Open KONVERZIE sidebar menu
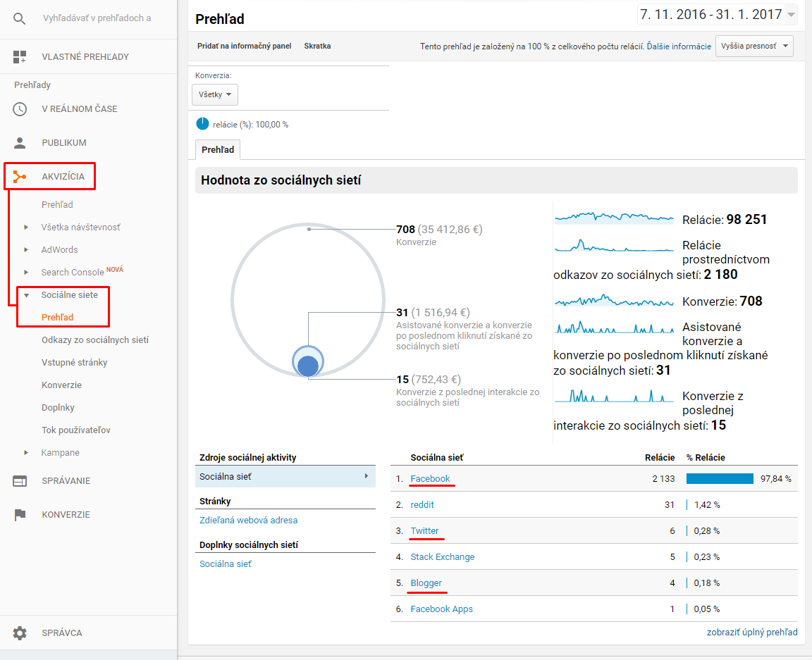This screenshot has height=660, width=812. coord(66,514)
